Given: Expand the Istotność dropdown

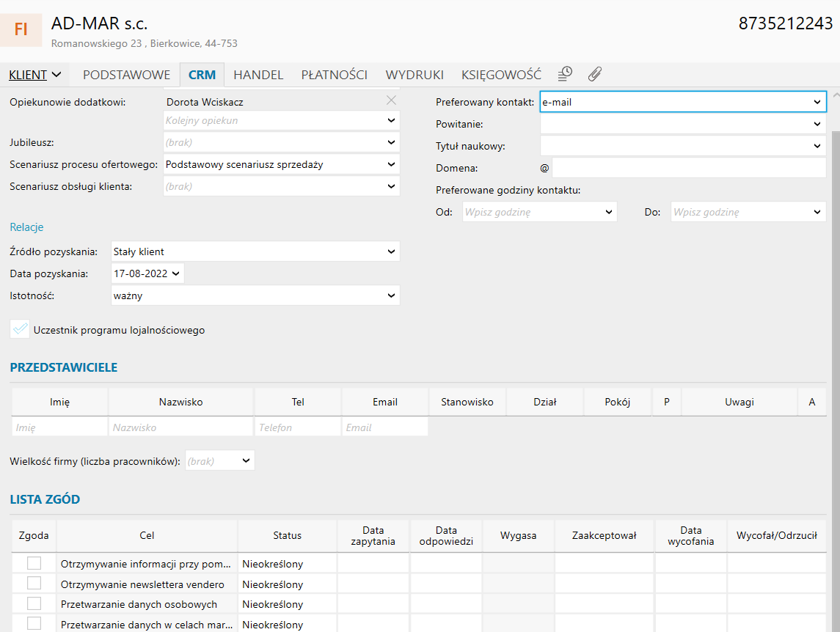Looking at the screenshot, I should click(391, 296).
